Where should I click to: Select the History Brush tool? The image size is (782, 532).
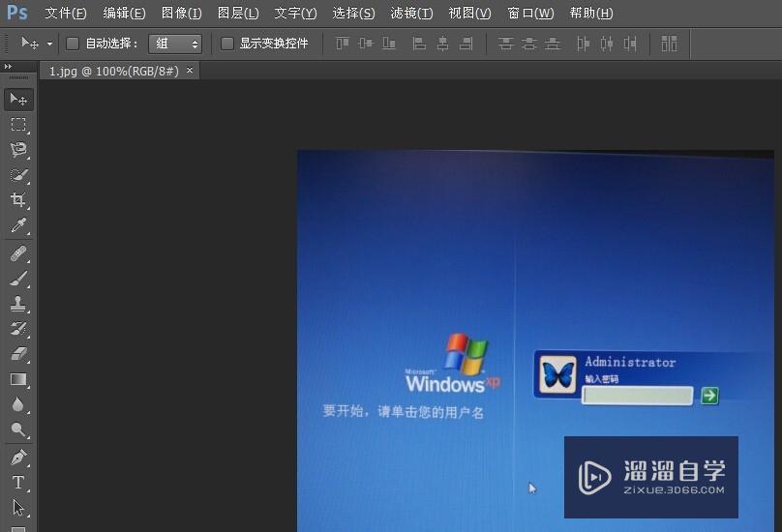click(18, 329)
